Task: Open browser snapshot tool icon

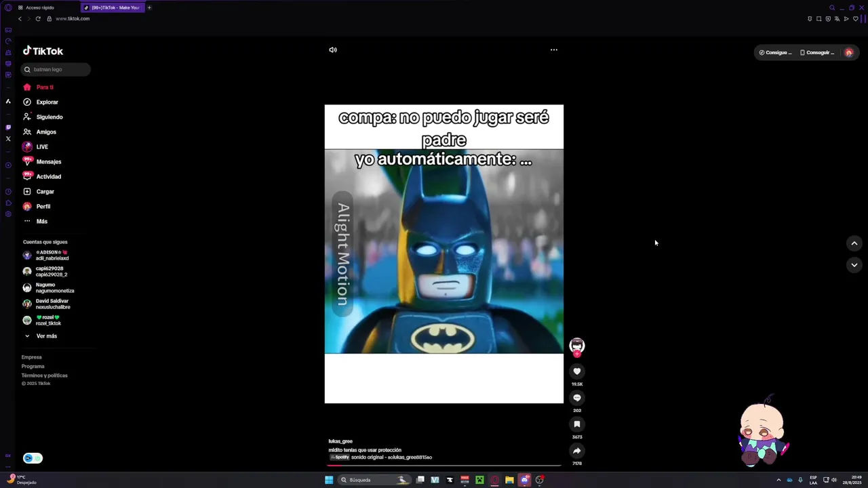Action: click(818, 18)
